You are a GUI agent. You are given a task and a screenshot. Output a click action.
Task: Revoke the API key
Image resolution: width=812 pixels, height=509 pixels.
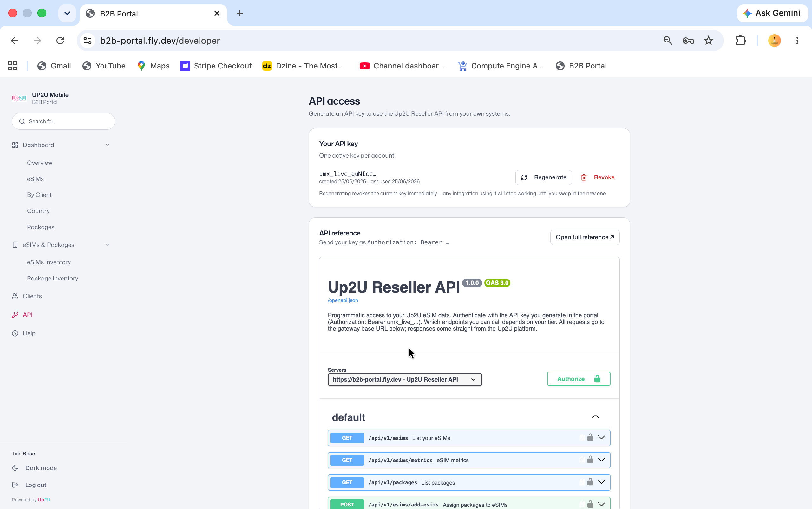click(x=598, y=177)
